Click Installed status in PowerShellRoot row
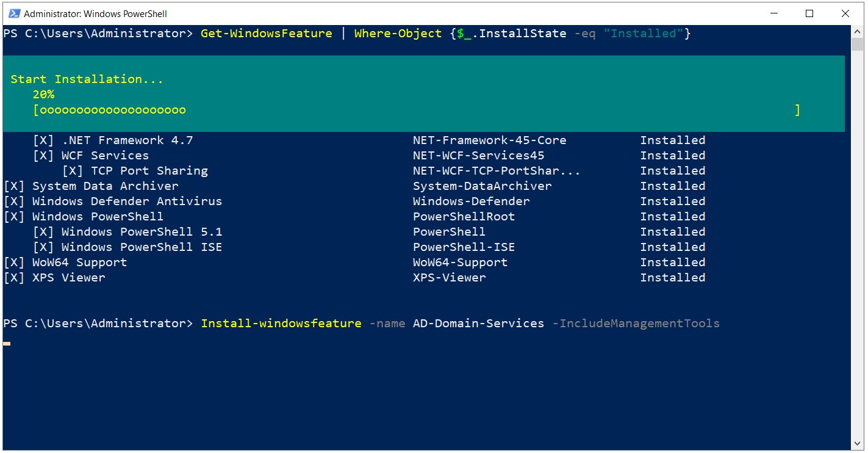 (672, 216)
